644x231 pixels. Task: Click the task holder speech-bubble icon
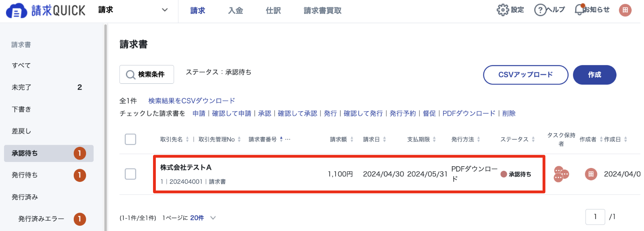pyautogui.click(x=561, y=174)
